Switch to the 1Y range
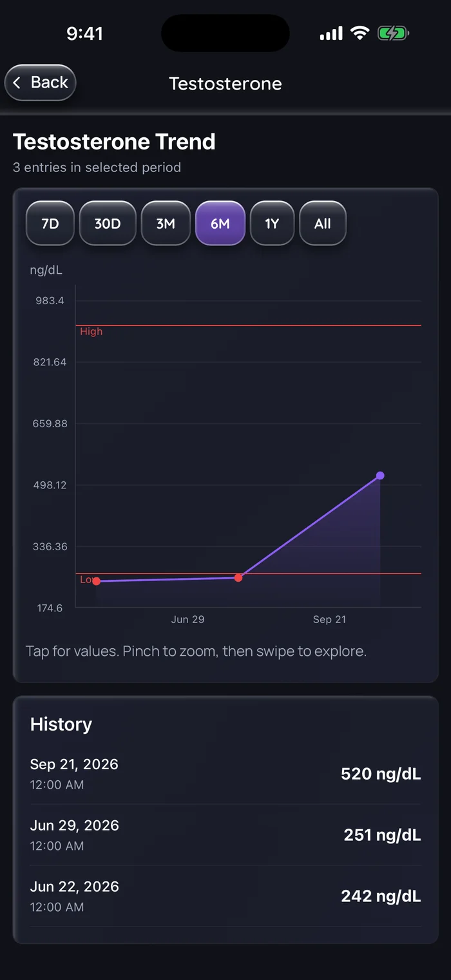Screen dimensions: 451x980 272,224
